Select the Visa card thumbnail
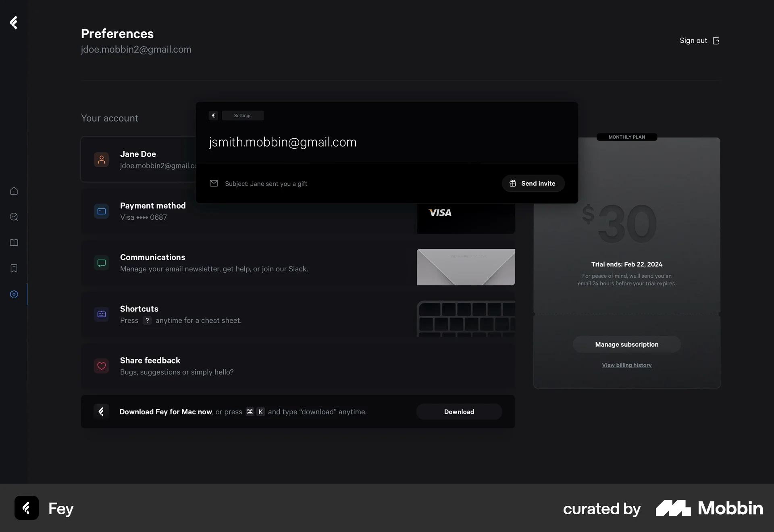The image size is (774, 532). tap(465, 218)
